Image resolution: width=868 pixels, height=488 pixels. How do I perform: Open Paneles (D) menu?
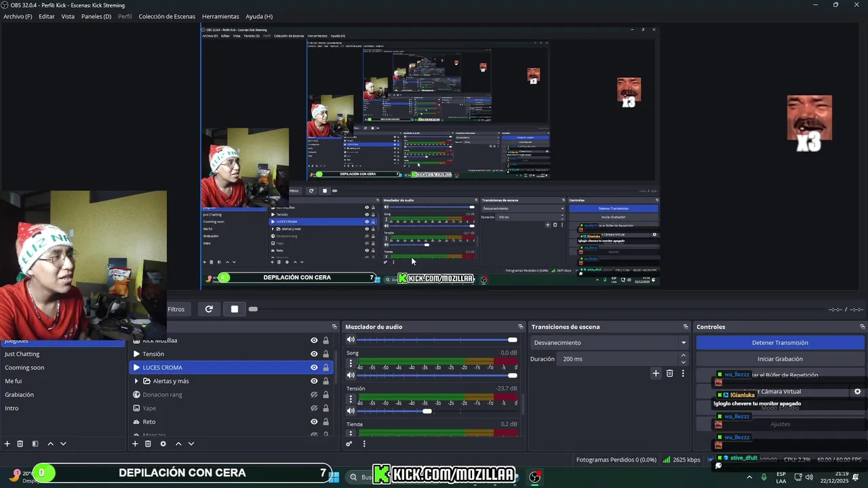[96, 16]
